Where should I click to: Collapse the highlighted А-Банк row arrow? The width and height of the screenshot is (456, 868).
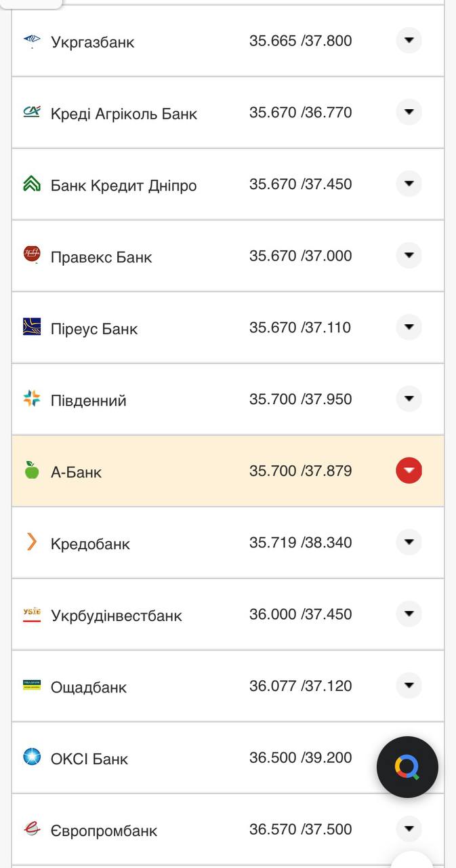409,471
